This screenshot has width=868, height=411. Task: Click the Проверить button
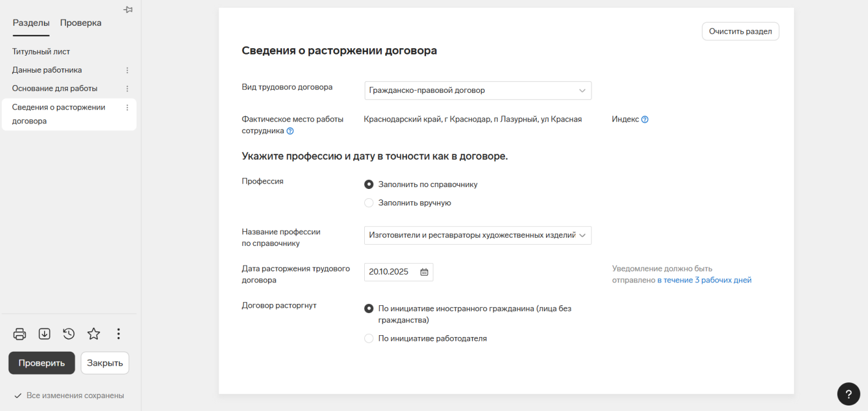[x=42, y=363]
